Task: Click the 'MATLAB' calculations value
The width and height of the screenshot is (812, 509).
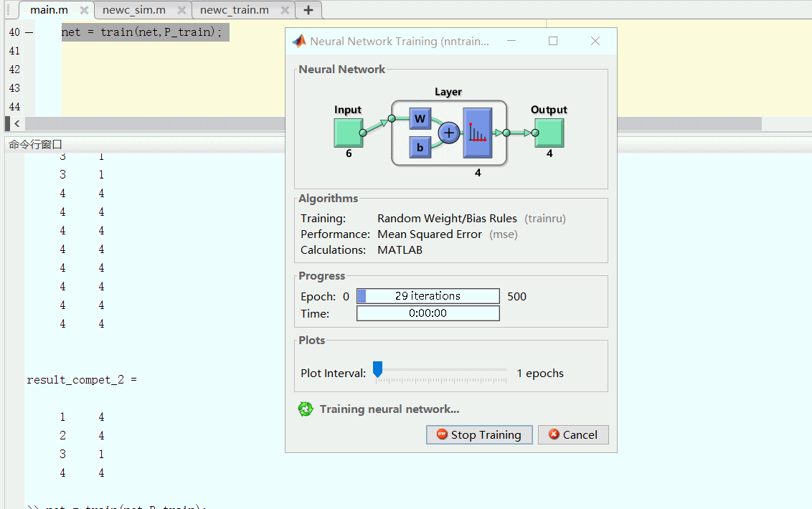Action: coord(400,249)
